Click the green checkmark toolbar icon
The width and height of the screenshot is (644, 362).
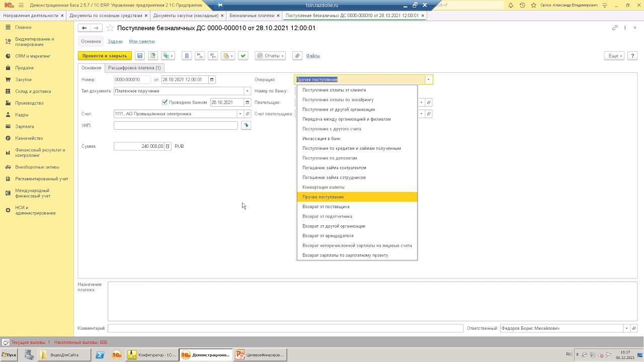pyautogui.click(x=243, y=56)
